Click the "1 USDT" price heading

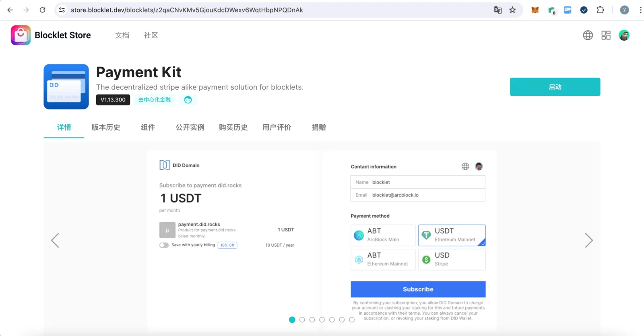[x=181, y=198]
